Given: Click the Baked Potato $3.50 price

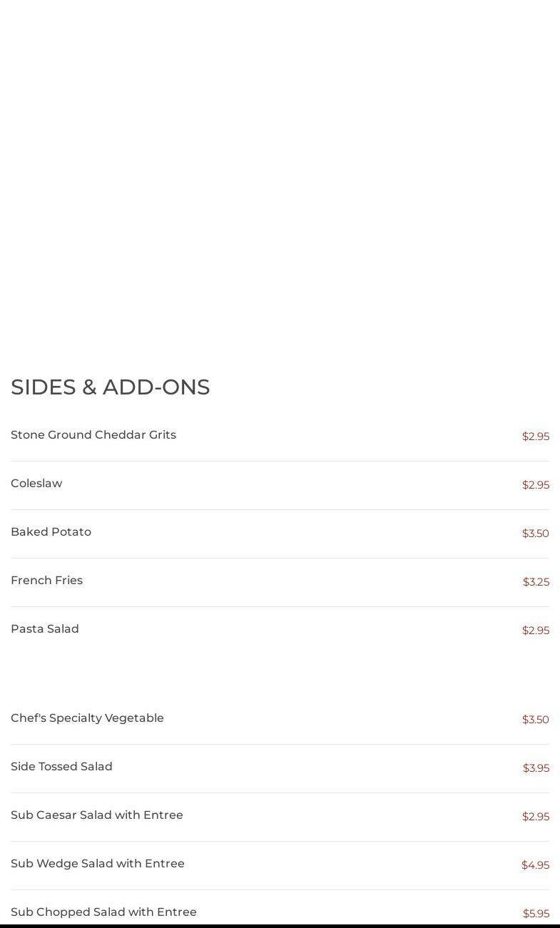Looking at the screenshot, I should point(535,534).
